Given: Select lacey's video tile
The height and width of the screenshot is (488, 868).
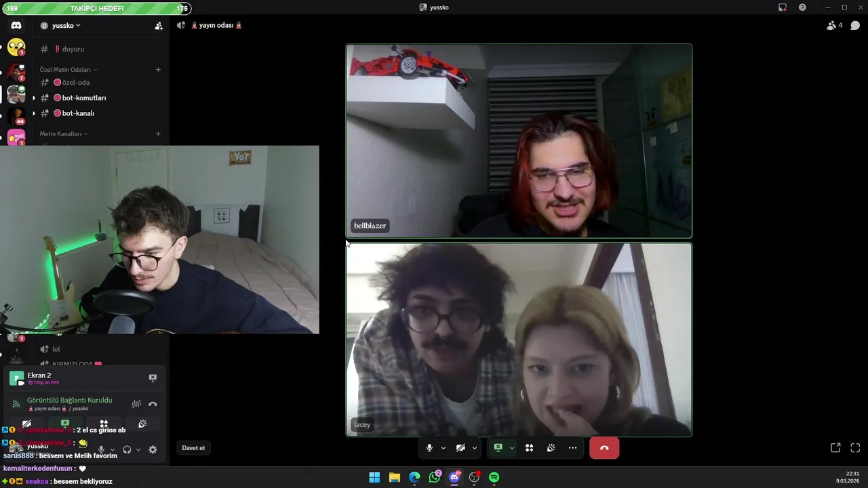Looking at the screenshot, I should [x=519, y=340].
